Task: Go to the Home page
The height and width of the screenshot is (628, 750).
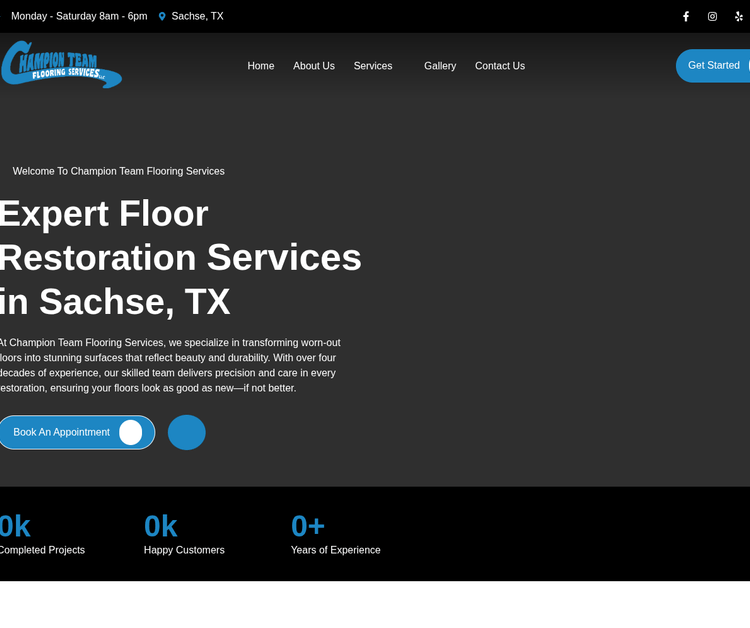Action: pos(261,66)
